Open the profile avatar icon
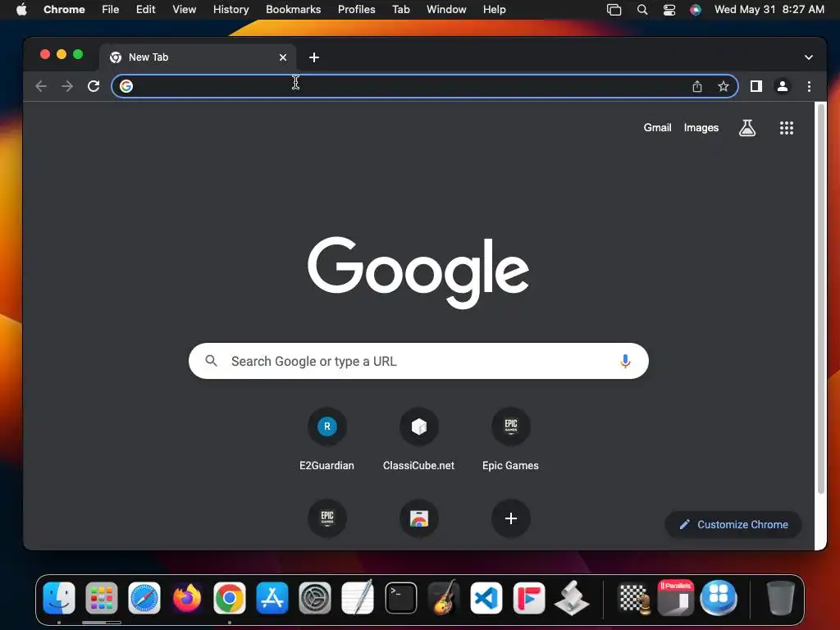This screenshot has height=630, width=840. (x=782, y=86)
